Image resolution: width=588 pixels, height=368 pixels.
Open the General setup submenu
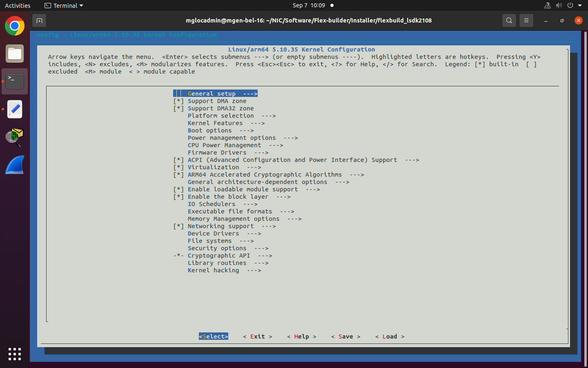[x=215, y=93]
